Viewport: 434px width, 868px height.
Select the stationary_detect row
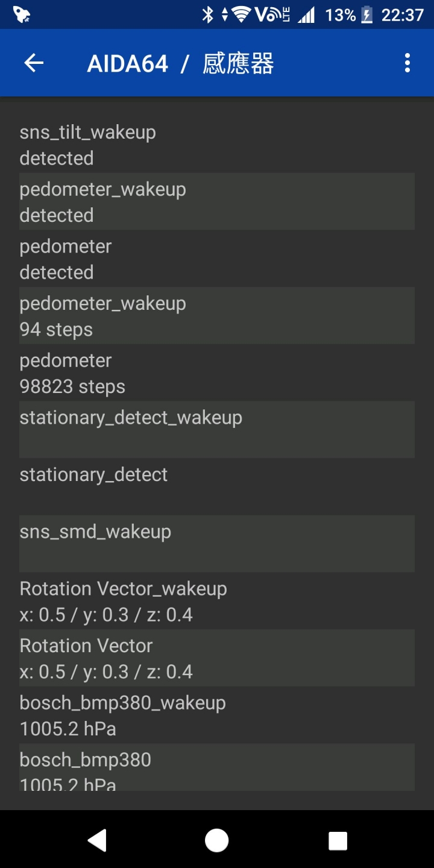click(217, 487)
